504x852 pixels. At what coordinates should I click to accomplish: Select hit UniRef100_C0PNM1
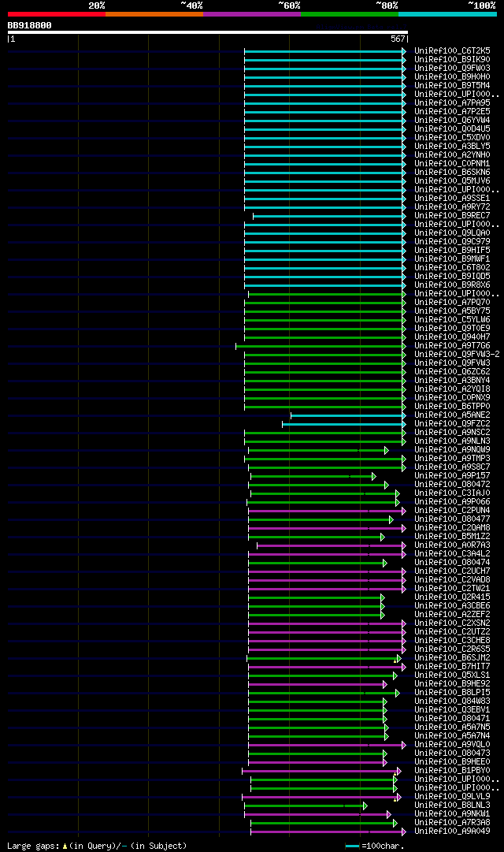point(452,164)
